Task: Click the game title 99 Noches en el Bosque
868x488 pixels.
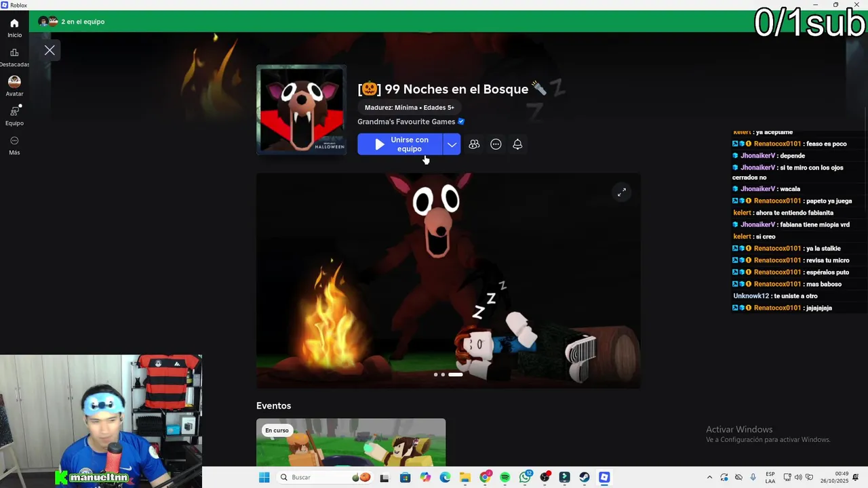Action: coord(452,89)
